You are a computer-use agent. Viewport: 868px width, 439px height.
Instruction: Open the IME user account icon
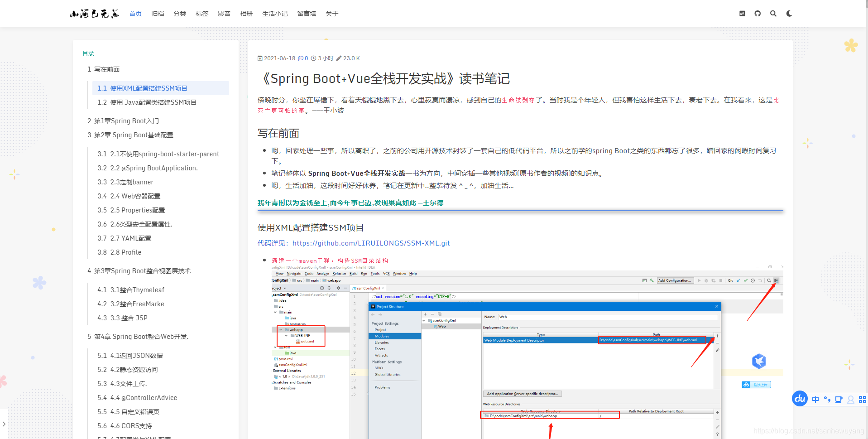[x=851, y=400]
